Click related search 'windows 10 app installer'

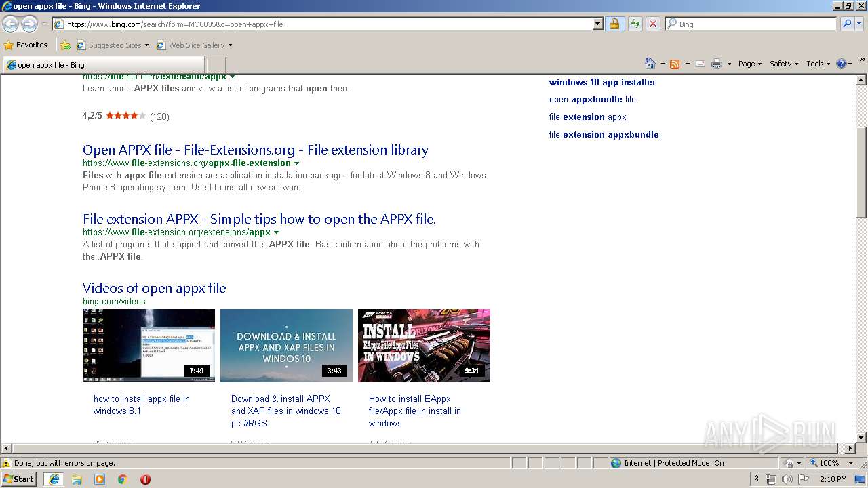coord(602,82)
